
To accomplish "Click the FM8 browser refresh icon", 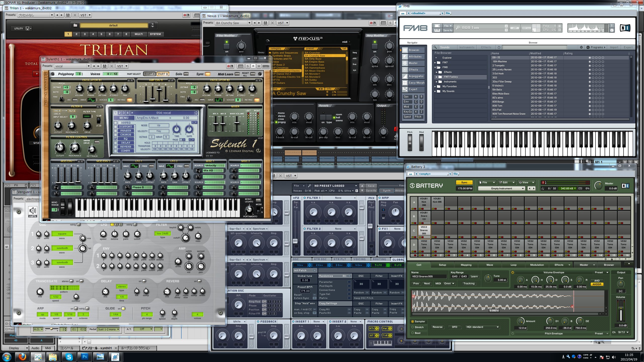I will [x=499, y=47].
